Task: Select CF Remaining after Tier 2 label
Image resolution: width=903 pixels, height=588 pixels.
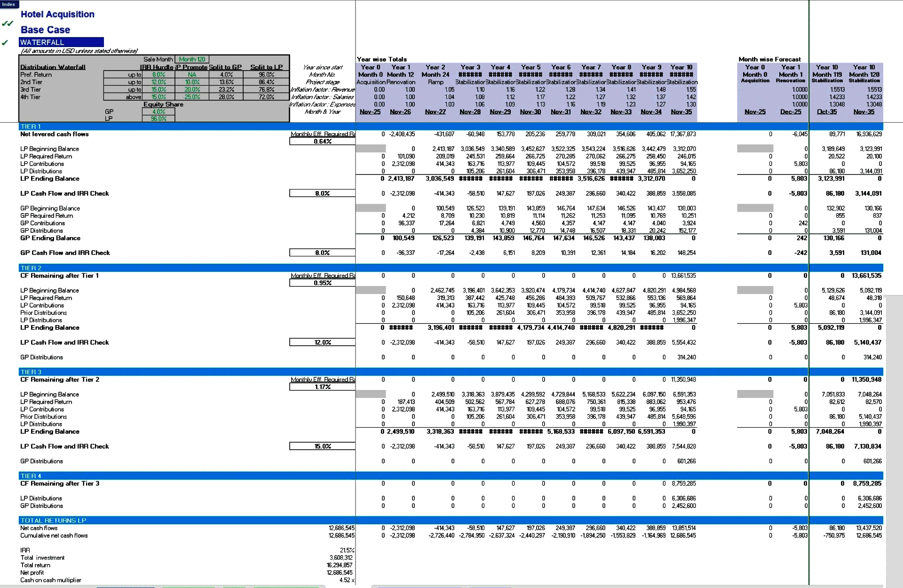Action: (x=60, y=380)
